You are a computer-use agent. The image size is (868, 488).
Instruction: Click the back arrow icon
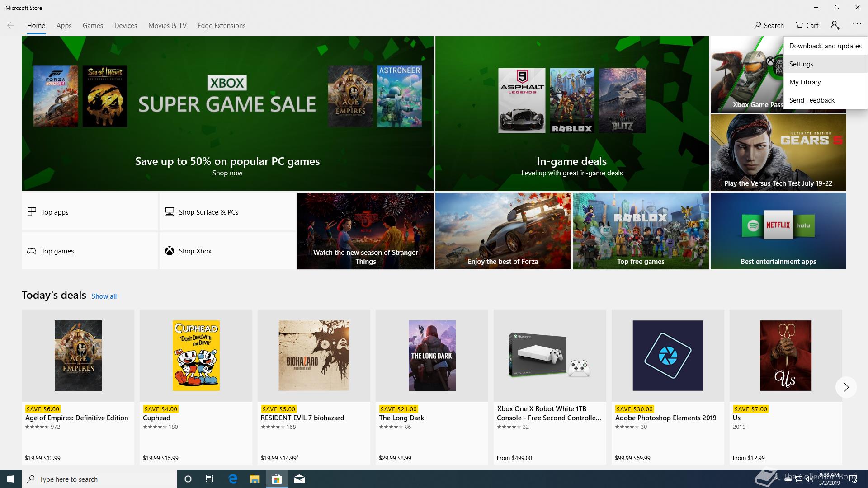click(x=11, y=25)
